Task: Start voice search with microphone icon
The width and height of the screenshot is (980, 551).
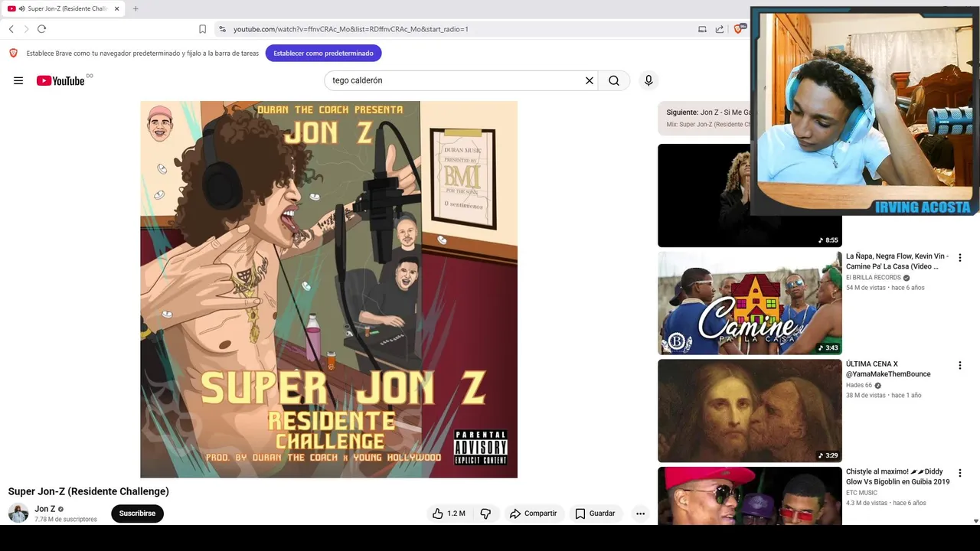Action: 648,80
